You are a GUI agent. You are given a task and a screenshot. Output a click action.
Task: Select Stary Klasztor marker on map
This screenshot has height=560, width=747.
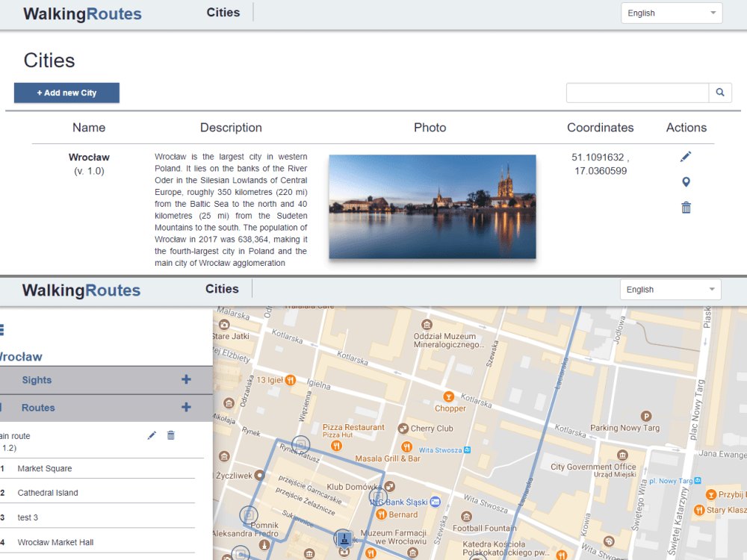699,510
